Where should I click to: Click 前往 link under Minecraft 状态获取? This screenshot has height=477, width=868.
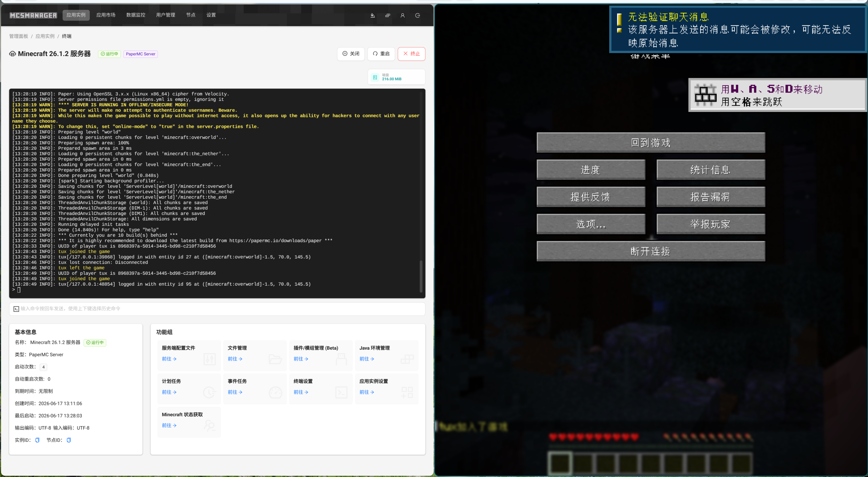pos(169,425)
